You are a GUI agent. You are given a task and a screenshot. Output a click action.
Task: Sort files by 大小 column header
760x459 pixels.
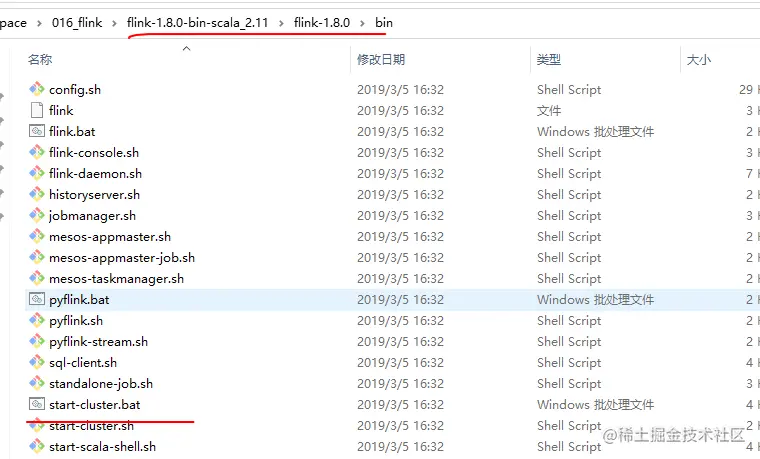click(698, 60)
